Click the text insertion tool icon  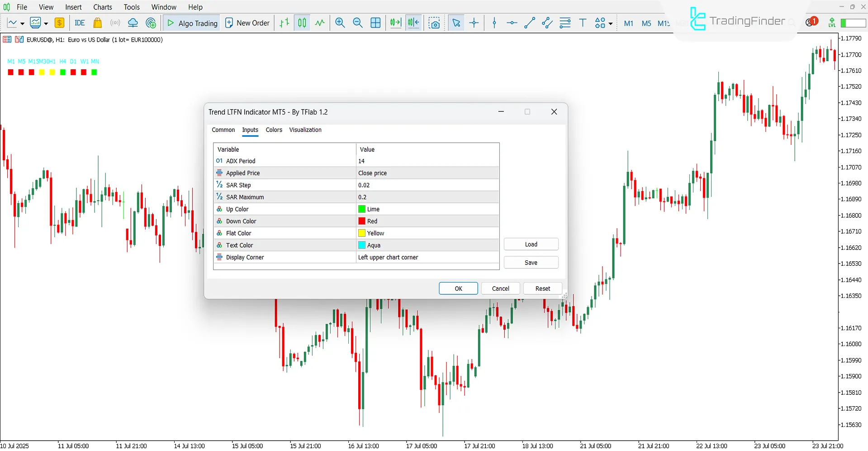(583, 23)
